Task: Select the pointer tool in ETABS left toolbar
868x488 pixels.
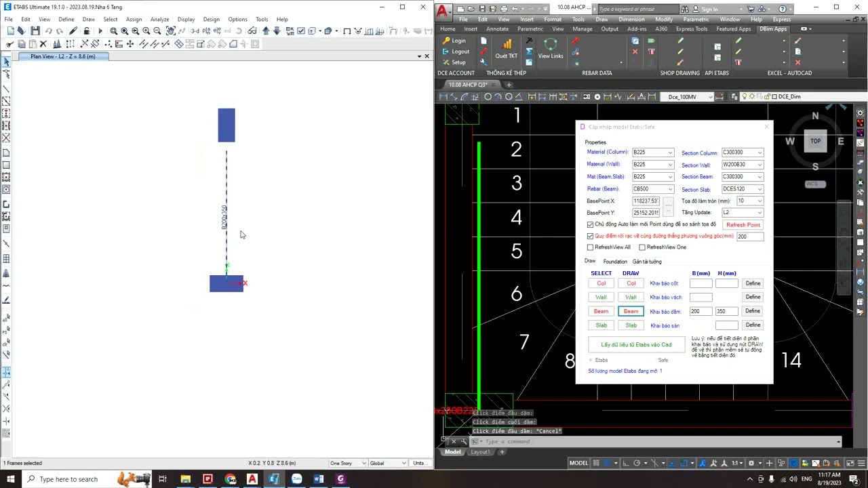Action: pos(6,62)
